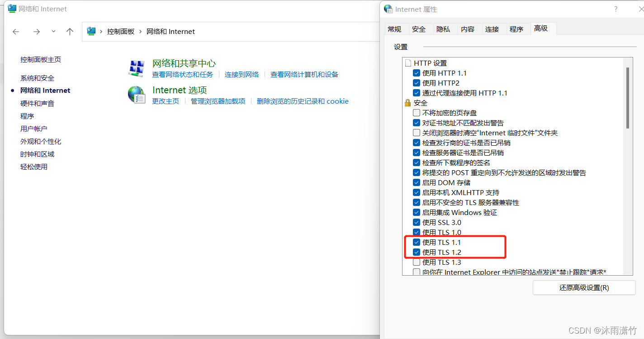Click the Control Panel icon in address bar
This screenshot has height=339, width=644.
point(91,31)
